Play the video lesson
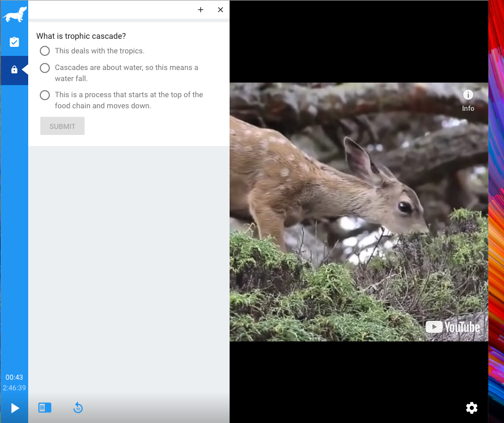504x423 pixels. click(x=15, y=408)
